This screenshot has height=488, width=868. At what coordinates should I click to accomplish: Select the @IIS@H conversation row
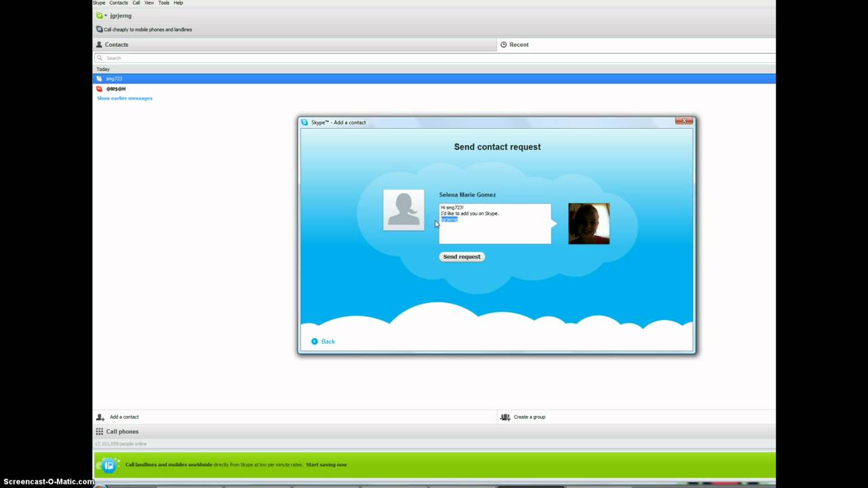coord(434,89)
